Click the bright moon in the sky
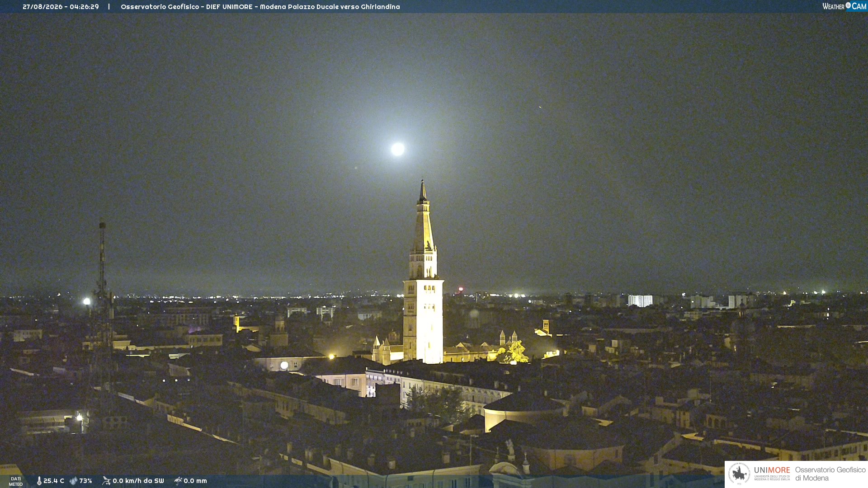868x488 pixels. pyautogui.click(x=398, y=149)
